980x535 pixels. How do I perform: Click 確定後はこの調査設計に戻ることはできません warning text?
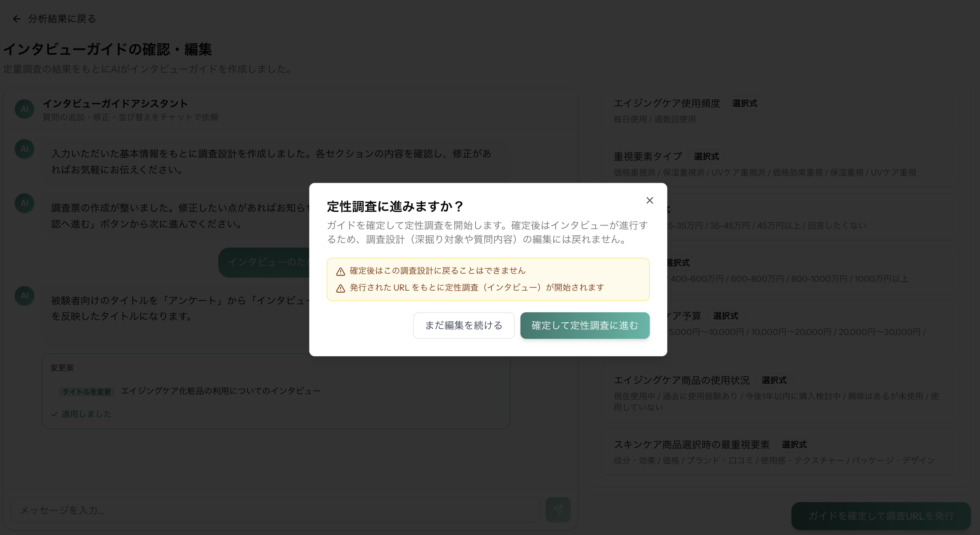tap(438, 271)
